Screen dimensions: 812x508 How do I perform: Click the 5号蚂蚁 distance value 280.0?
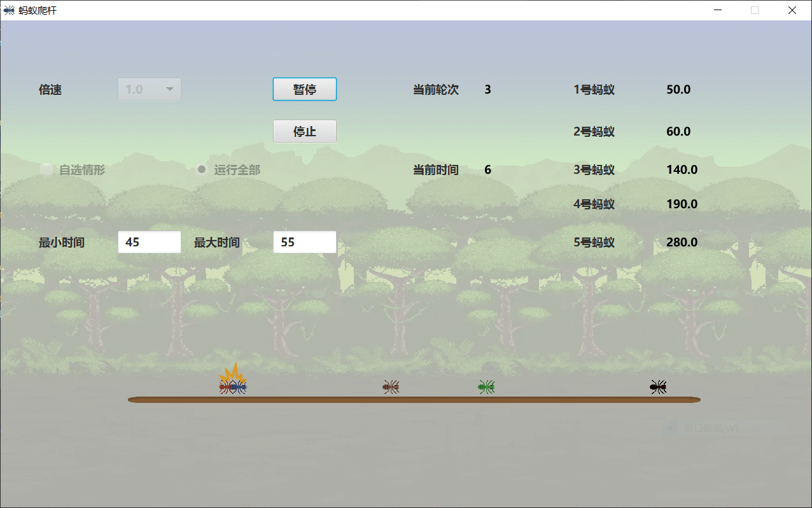[x=685, y=242]
